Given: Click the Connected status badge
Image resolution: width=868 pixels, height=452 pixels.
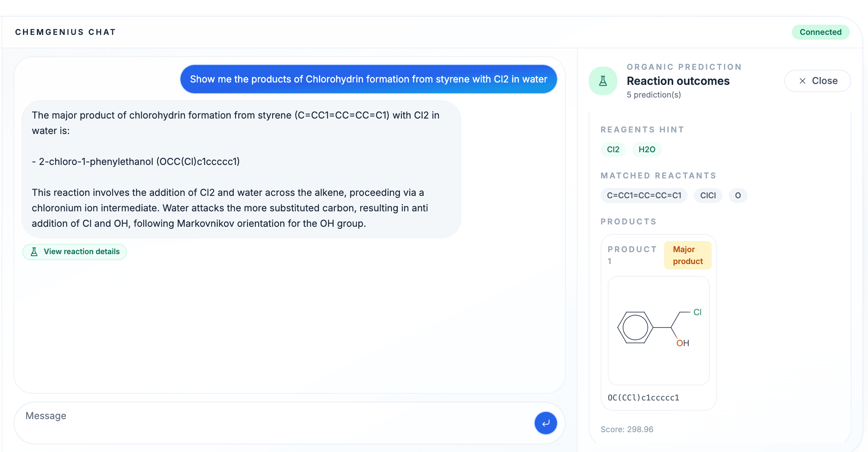Looking at the screenshot, I should (820, 32).
